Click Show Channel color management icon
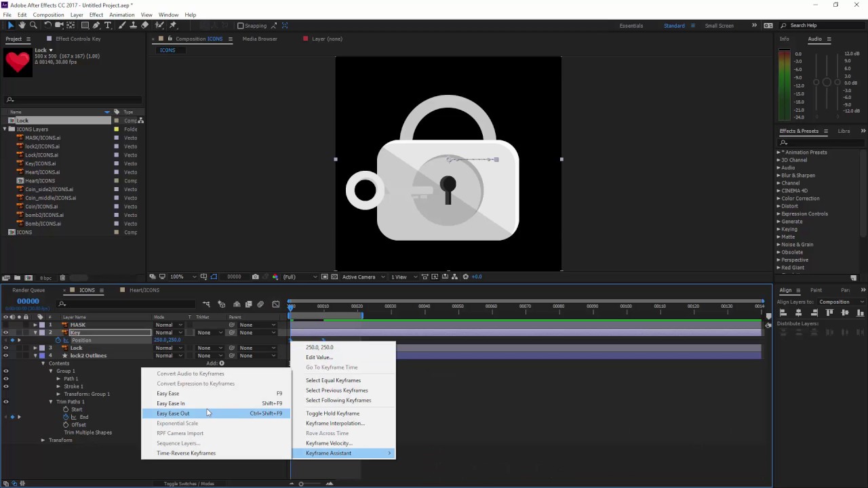 tap(275, 277)
